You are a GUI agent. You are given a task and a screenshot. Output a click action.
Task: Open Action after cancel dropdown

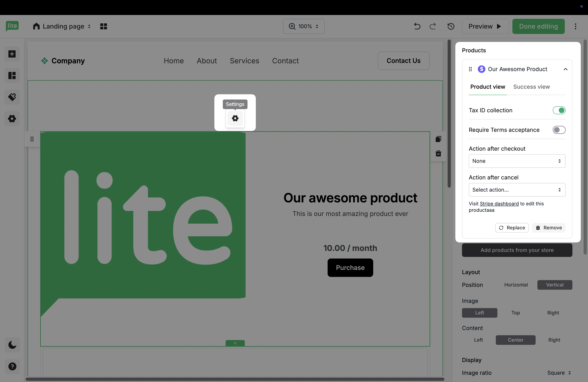(517, 190)
